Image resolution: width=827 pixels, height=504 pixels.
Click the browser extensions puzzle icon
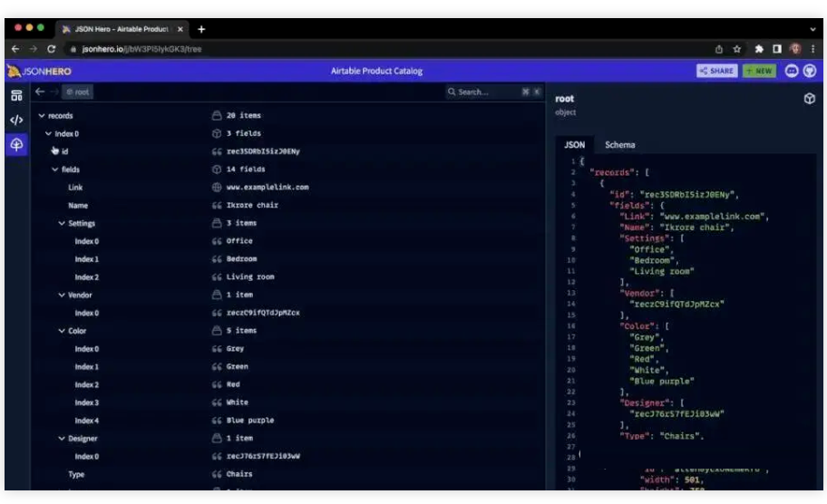pyautogui.click(x=757, y=49)
